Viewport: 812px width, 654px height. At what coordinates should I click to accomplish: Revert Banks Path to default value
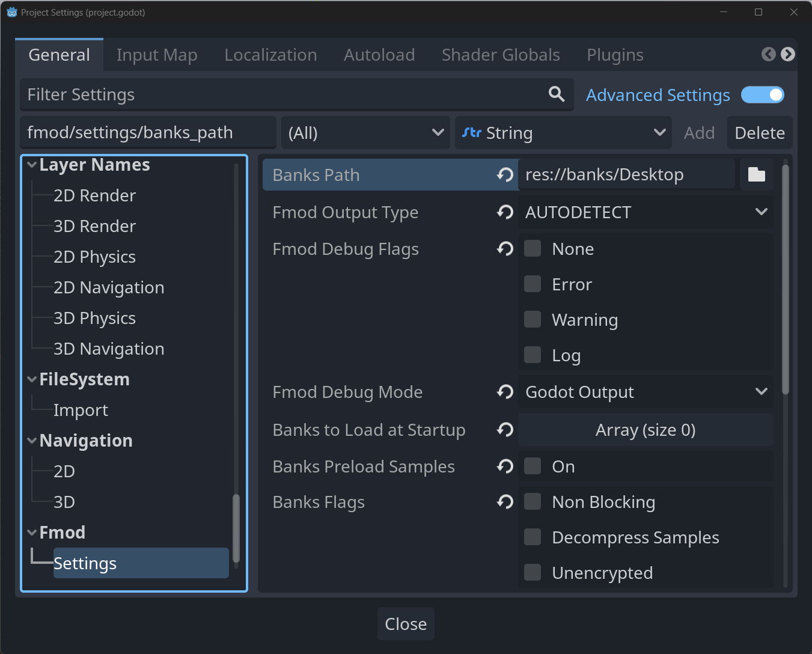[505, 174]
